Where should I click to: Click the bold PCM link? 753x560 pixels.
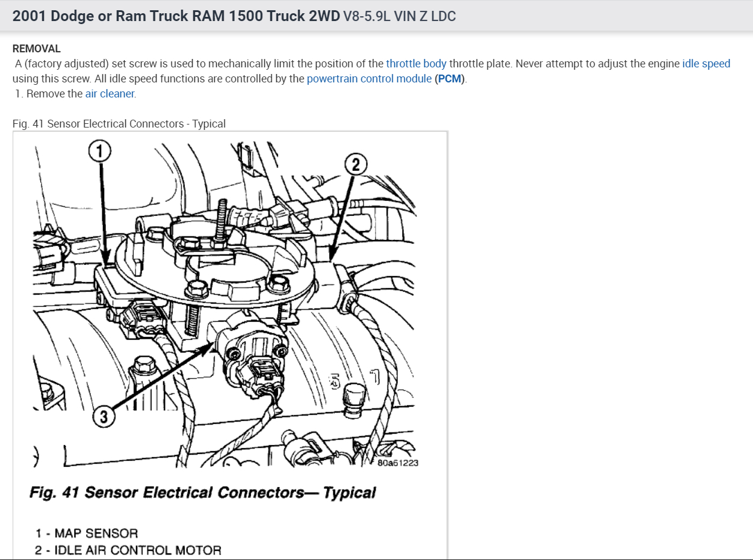click(x=449, y=79)
